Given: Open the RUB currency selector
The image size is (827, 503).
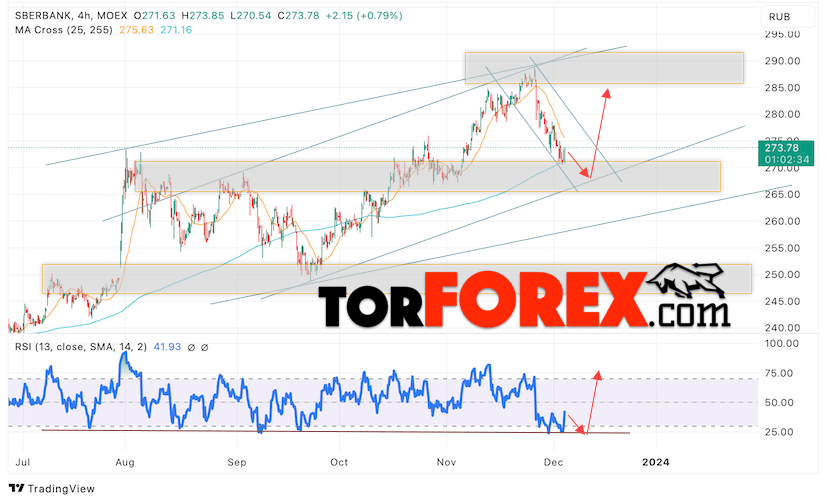Looking at the screenshot, I should (787, 17).
